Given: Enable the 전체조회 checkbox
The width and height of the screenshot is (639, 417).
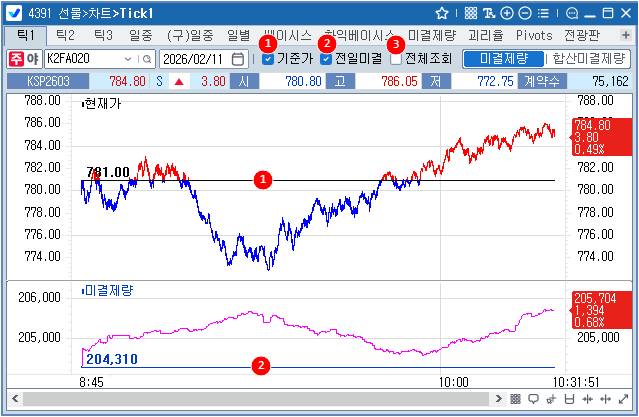Looking at the screenshot, I should [x=396, y=59].
